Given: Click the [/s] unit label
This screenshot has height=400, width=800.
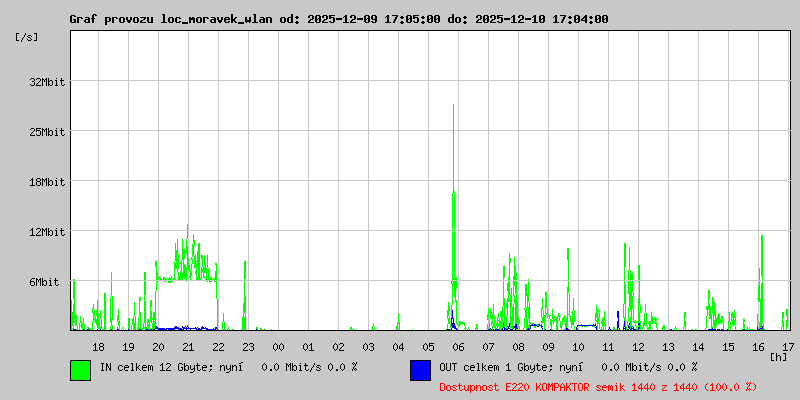Looking at the screenshot, I should tap(27, 37).
